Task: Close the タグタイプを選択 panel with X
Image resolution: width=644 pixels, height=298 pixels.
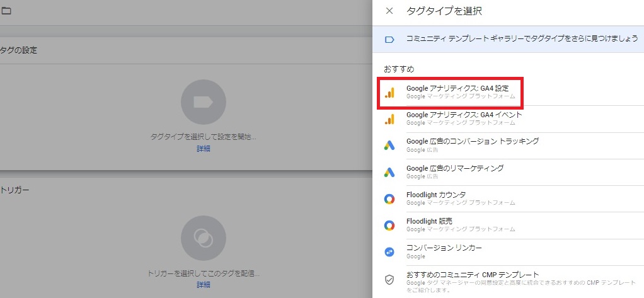Action: [389, 11]
